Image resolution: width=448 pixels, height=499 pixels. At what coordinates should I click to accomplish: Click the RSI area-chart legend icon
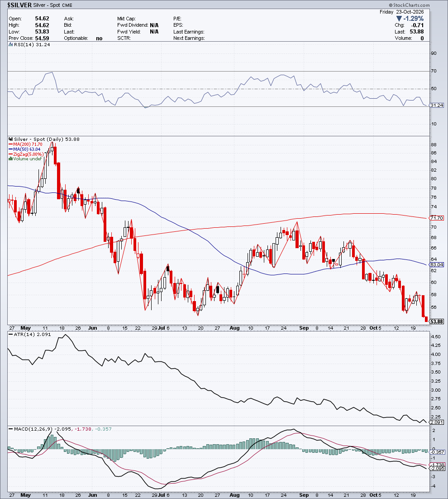[11, 45]
